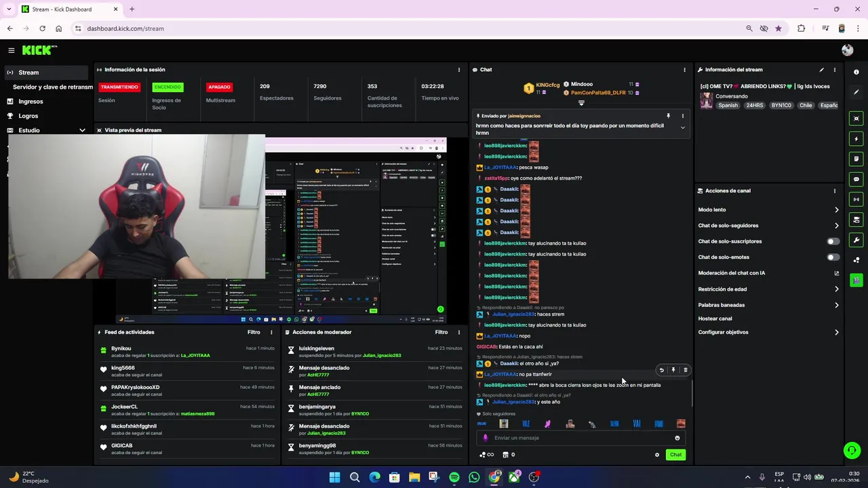
Task: Open File Explorer from the Windows taskbar
Action: pos(414,477)
